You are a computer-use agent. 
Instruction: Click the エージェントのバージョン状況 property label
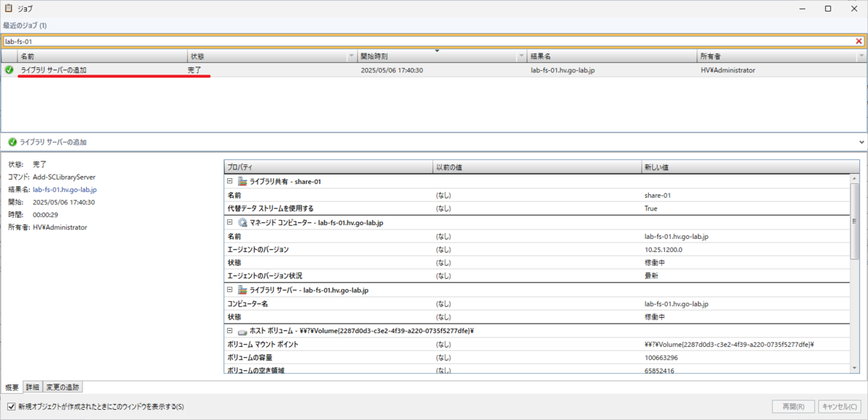tap(265, 276)
